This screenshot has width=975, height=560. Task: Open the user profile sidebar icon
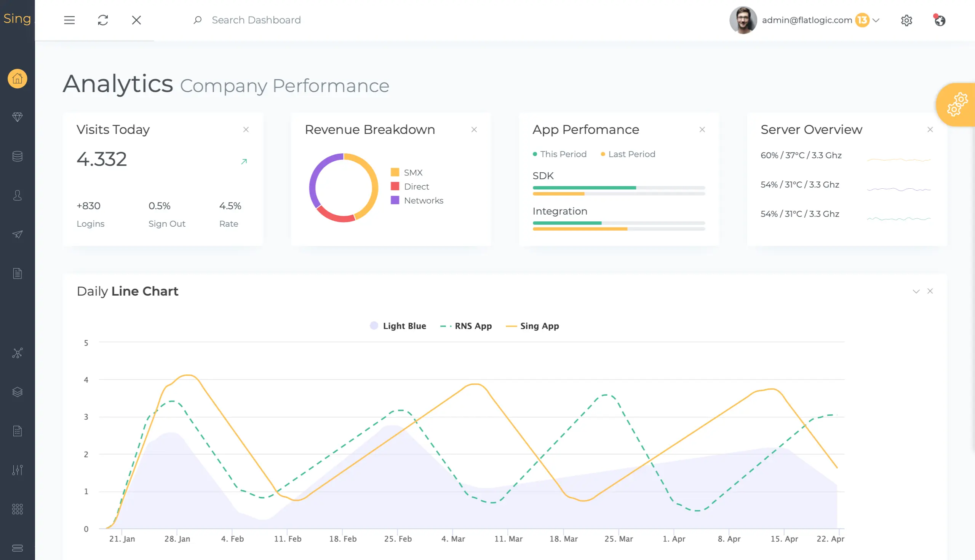click(17, 196)
